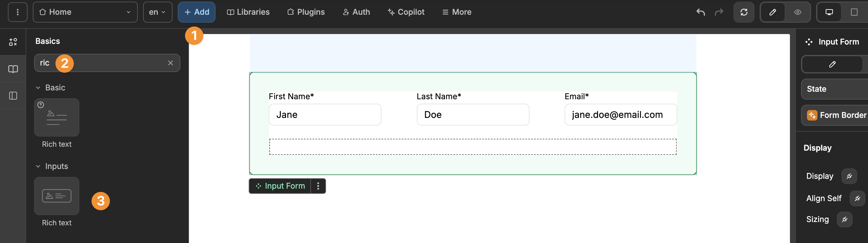The image size is (868, 243).
Task: Click the refresh sync icon
Action: [744, 12]
